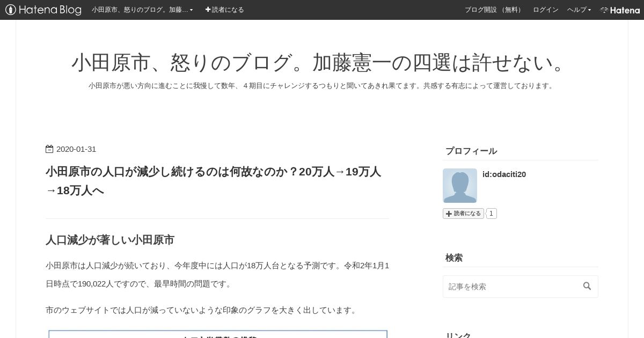The height and width of the screenshot is (338, 644).
Task: Click the paragraph mentioning 190,022人
Action: pyautogui.click(x=217, y=275)
